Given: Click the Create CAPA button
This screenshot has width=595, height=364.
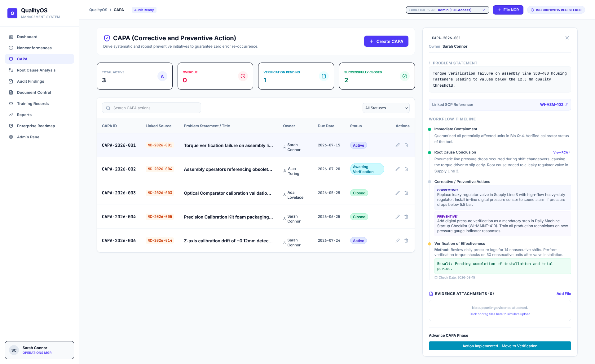Looking at the screenshot, I should pyautogui.click(x=386, y=41).
